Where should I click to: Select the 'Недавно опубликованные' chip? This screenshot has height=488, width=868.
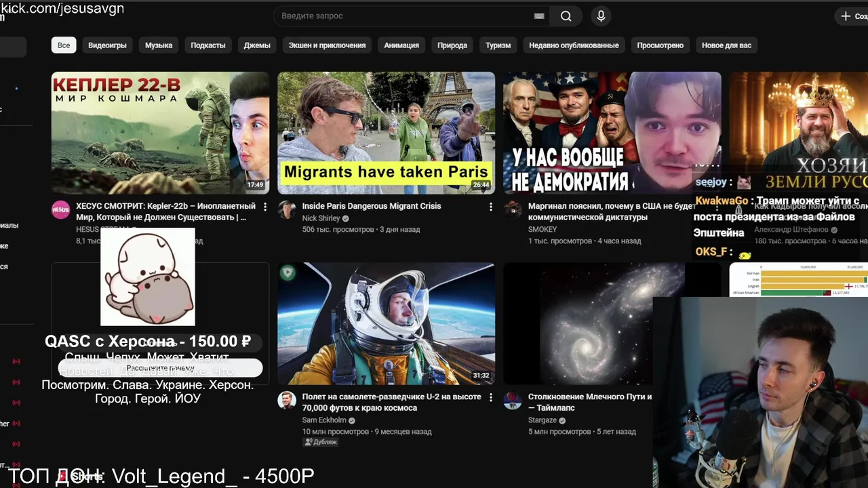574,45
